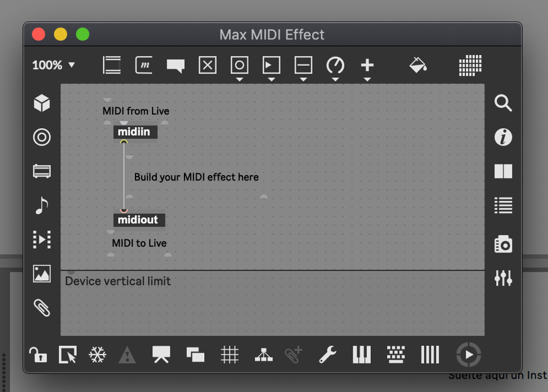The width and height of the screenshot is (548, 392).
Task: Open the 100% zoom level dropdown
Action: coord(53,65)
